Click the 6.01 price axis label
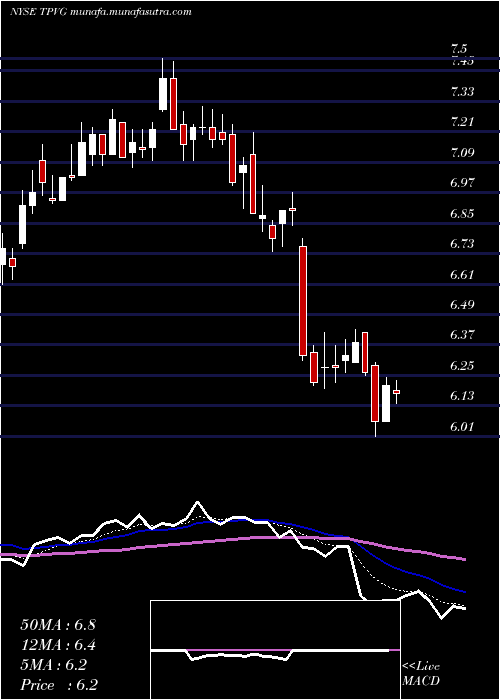This screenshot has width=500, height=700. pyautogui.click(x=463, y=427)
